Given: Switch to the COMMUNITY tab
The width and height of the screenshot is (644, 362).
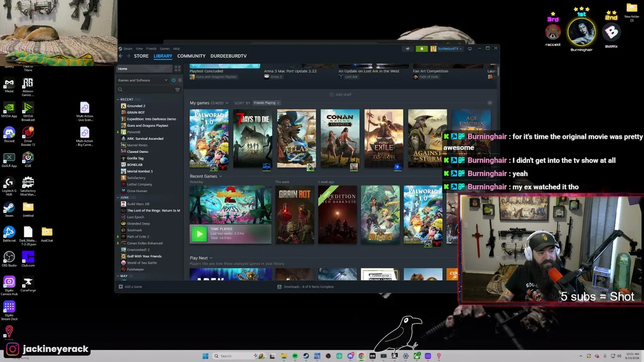Looking at the screenshot, I should click(191, 56).
